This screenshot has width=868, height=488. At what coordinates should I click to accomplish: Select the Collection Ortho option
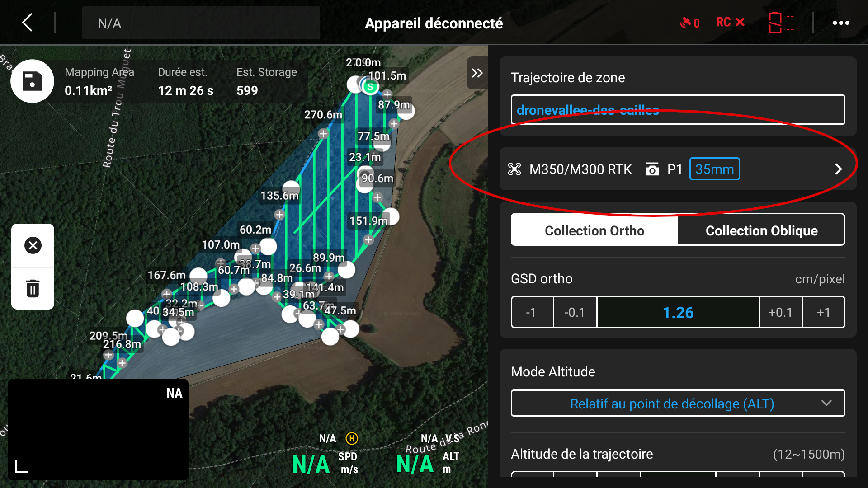[594, 230]
